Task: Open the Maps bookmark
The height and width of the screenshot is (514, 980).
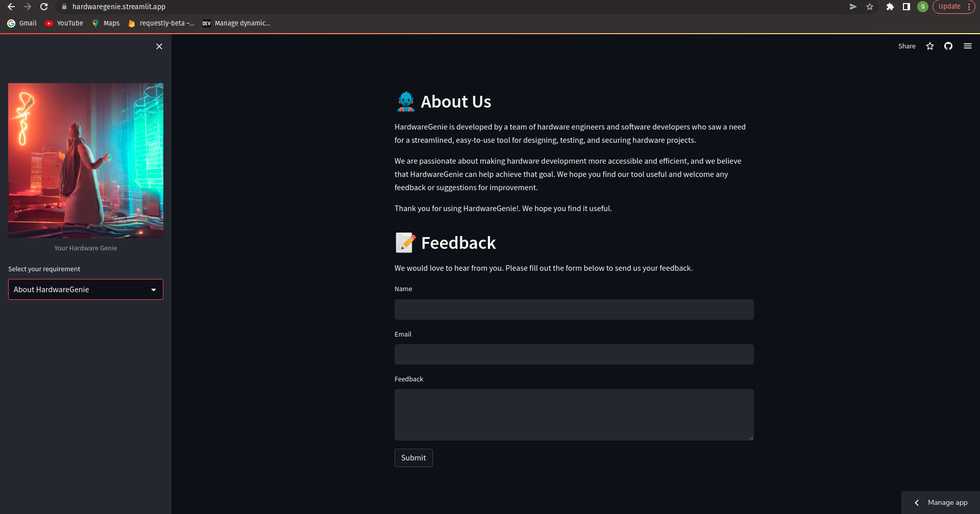Action: coord(106,23)
